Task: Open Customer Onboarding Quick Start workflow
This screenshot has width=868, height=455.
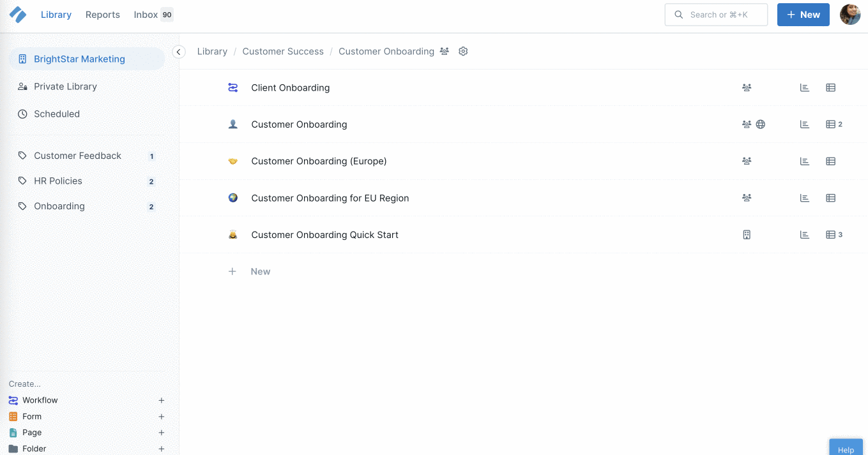Action: 324,235
